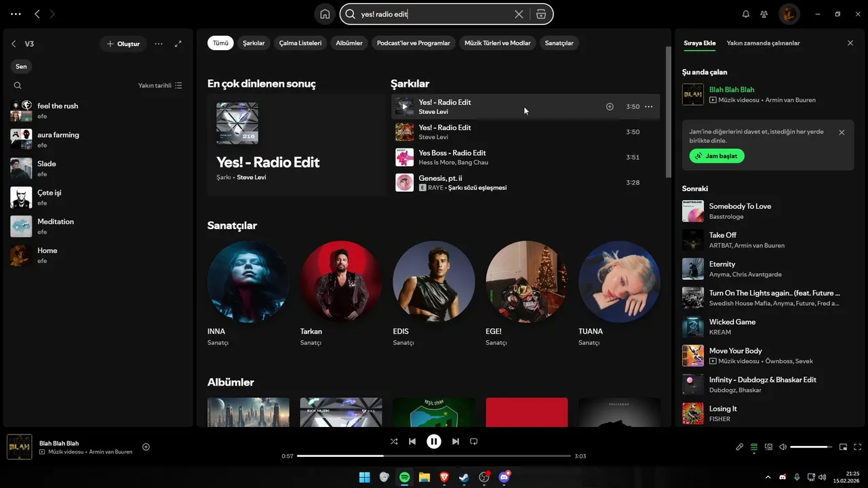Open 'Sanatçılar' section heading link

click(x=232, y=226)
